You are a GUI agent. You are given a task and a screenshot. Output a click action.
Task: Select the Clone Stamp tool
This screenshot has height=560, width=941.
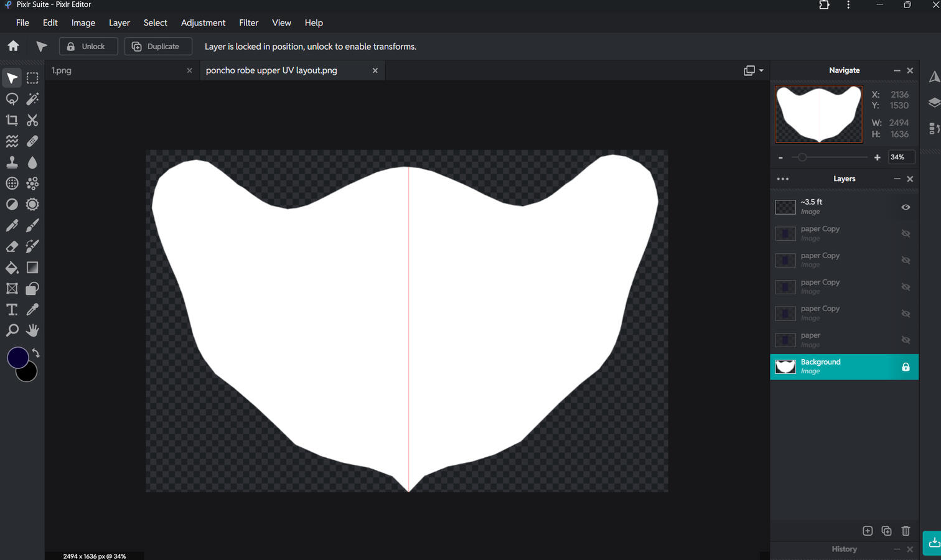click(12, 162)
